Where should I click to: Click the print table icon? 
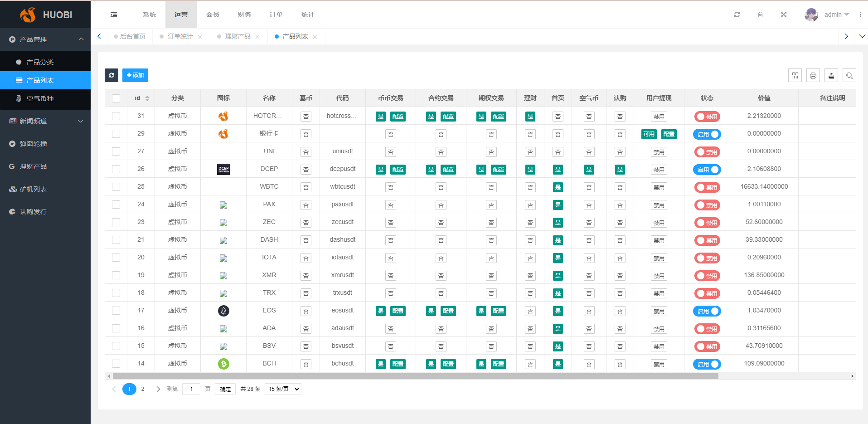point(813,76)
